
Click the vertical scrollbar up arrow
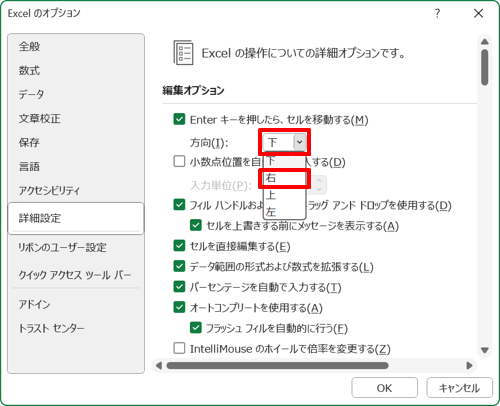(485, 42)
